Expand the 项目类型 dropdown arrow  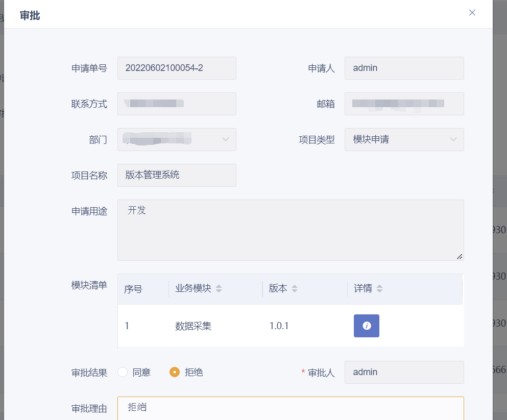point(452,139)
